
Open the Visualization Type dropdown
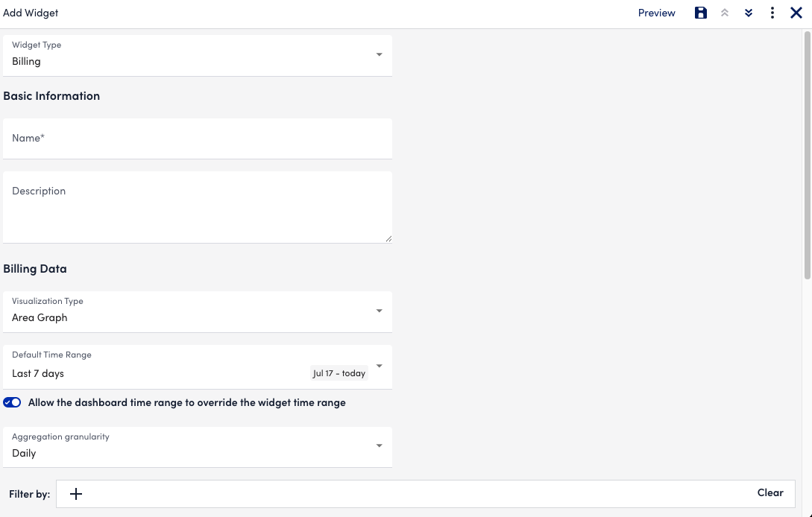click(x=379, y=311)
